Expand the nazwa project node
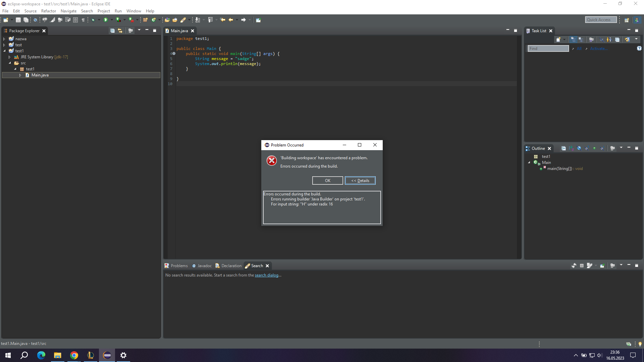The height and width of the screenshot is (362, 644). 4,39
